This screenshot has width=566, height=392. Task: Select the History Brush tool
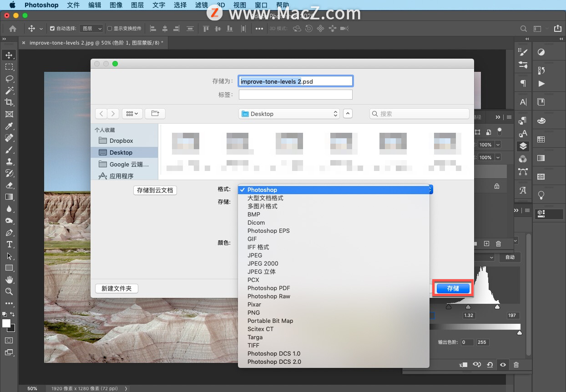coord(9,173)
